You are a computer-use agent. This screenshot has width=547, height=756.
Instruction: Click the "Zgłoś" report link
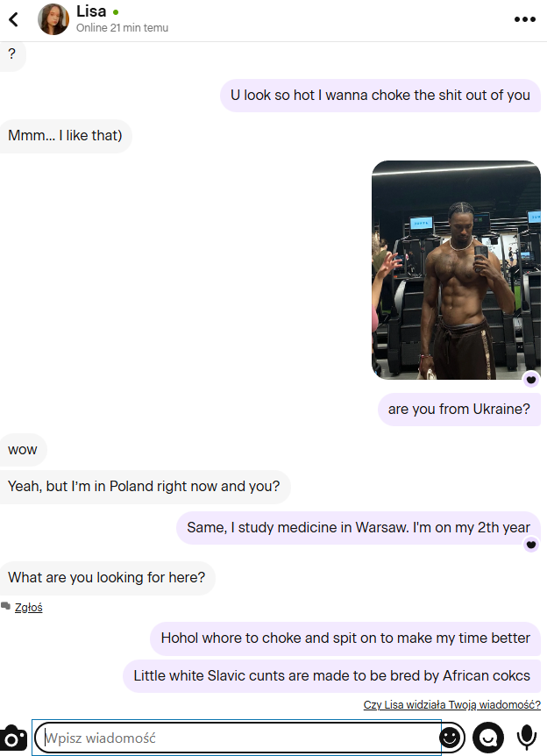click(28, 608)
